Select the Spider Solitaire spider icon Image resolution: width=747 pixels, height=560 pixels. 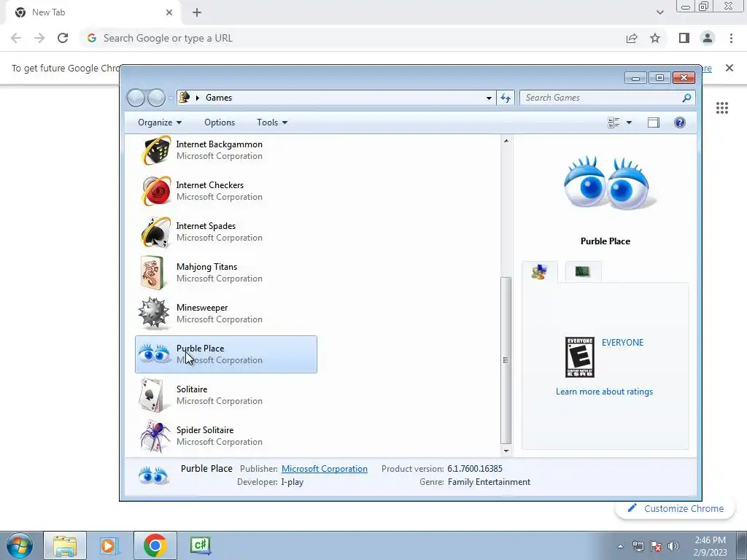pos(155,436)
